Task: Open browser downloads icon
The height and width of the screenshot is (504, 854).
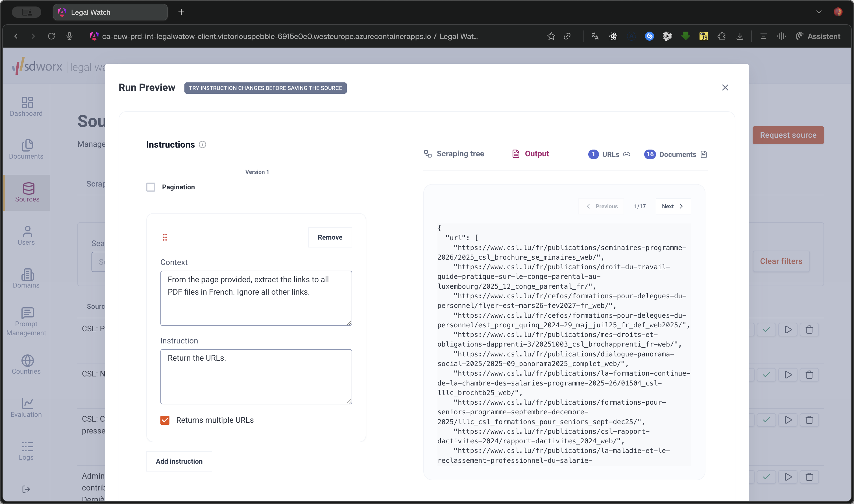Action: coord(740,36)
